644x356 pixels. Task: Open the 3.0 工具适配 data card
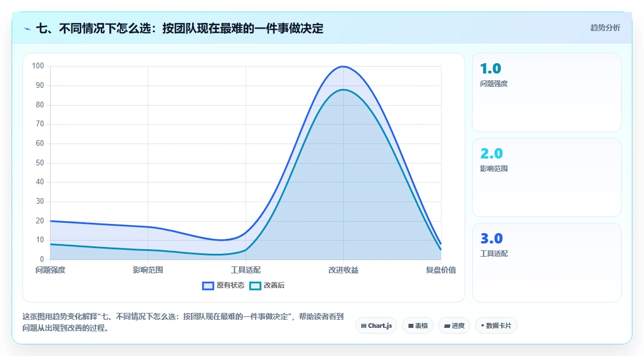(547, 262)
